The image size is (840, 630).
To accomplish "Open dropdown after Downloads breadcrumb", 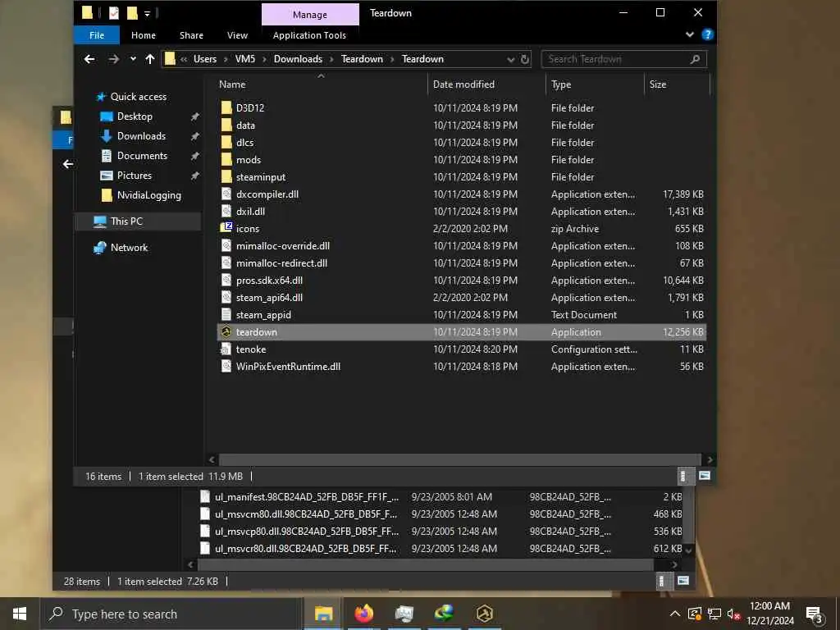I will 331,59.
